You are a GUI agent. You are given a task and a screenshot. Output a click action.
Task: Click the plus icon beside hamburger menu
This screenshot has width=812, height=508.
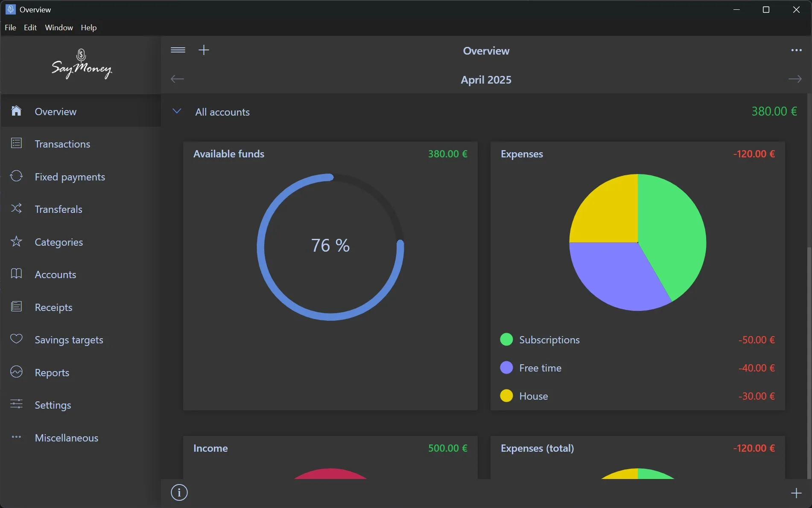tap(204, 50)
